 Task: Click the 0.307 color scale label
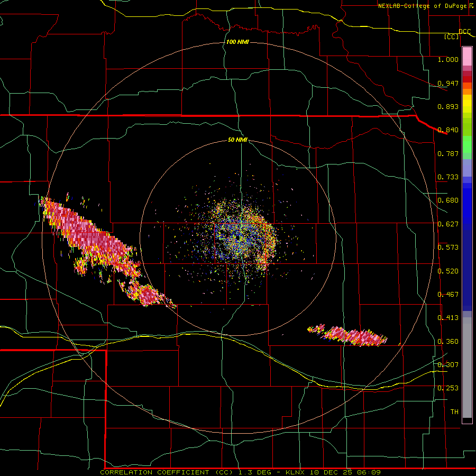[x=448, y=364]
